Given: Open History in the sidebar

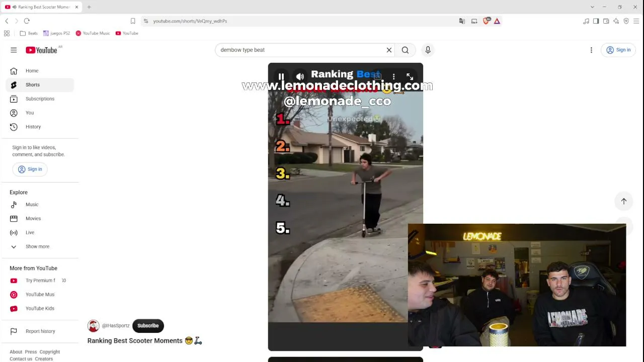Looking at the screenshot, I should [x=40, y=127].
